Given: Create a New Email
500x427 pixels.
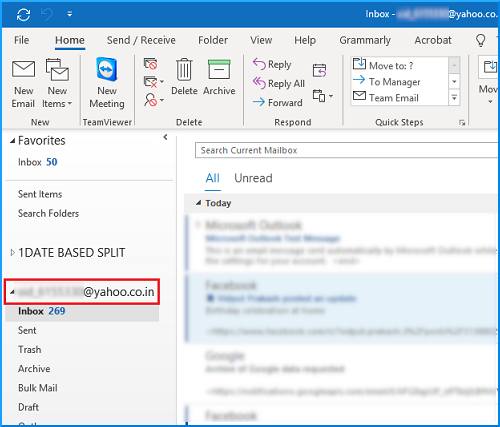Looking at the screenshot, I should coord(23,84).
